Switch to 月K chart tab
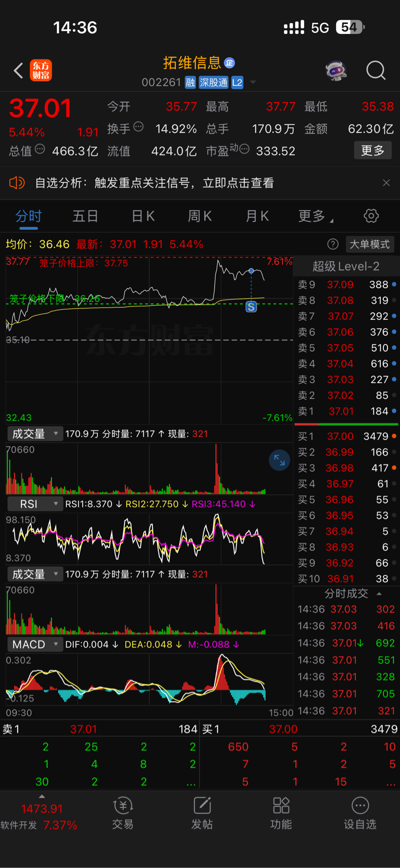 [x=257, y=216]
